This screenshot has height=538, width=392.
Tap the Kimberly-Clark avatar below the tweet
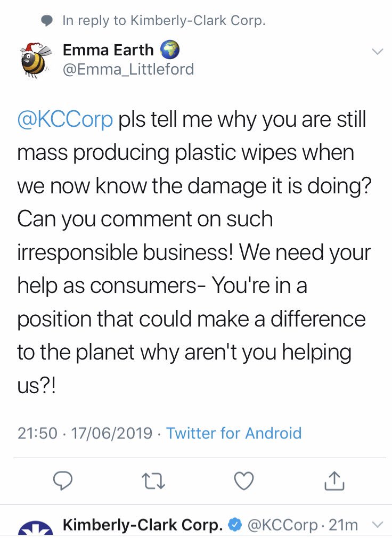tap(36, 529)
